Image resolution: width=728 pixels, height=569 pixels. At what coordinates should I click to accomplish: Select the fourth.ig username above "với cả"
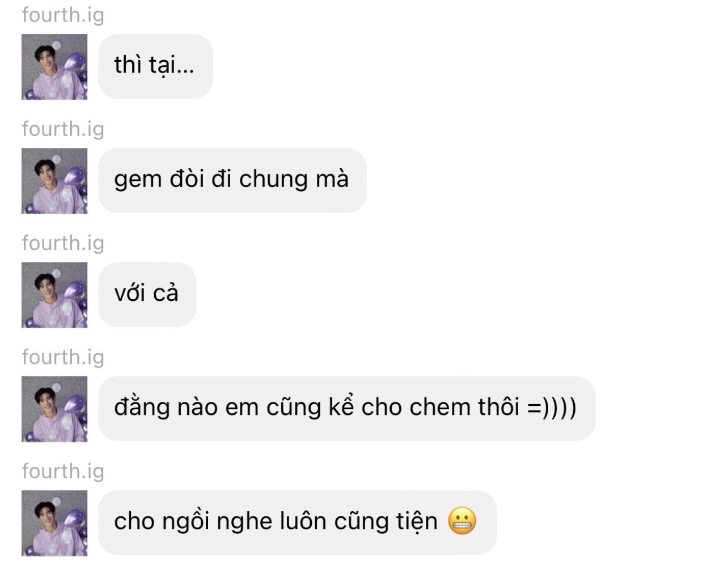coord(63,243)
